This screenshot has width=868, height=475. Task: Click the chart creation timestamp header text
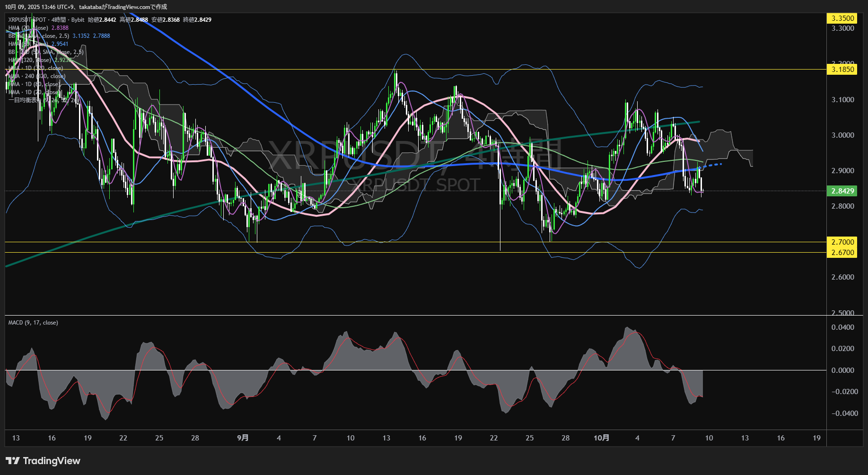coord(86,7)
